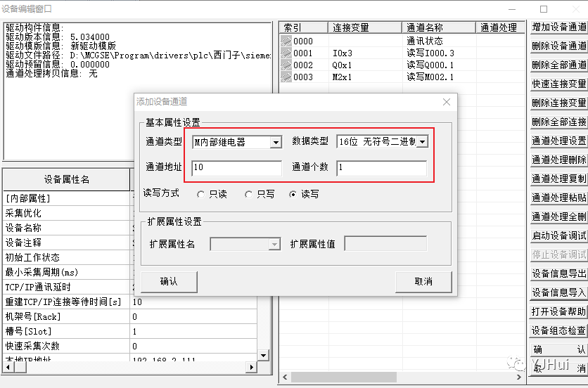Select the 初始工作状态 property row
Screen dimensions: 588x388
click(67, 257)
